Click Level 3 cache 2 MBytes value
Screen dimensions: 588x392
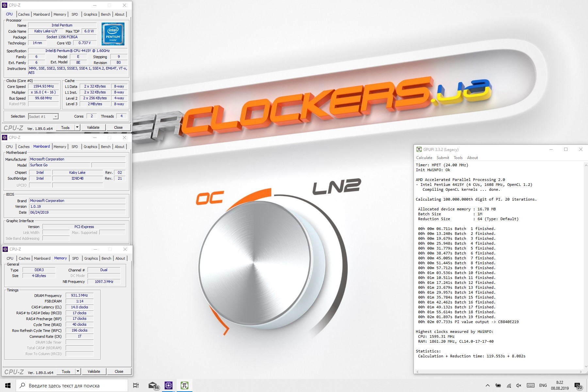click(95, 104)
